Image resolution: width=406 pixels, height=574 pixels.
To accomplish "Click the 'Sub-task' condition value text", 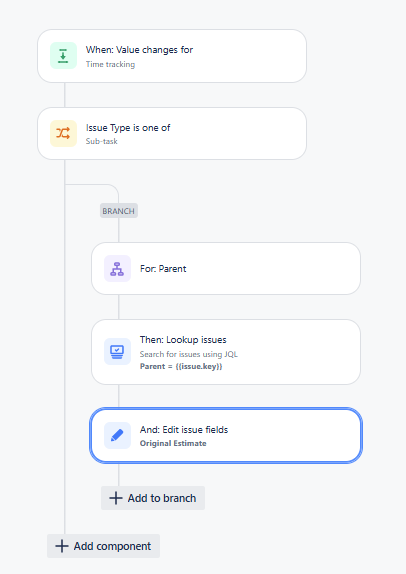I will tap(101, 141).
